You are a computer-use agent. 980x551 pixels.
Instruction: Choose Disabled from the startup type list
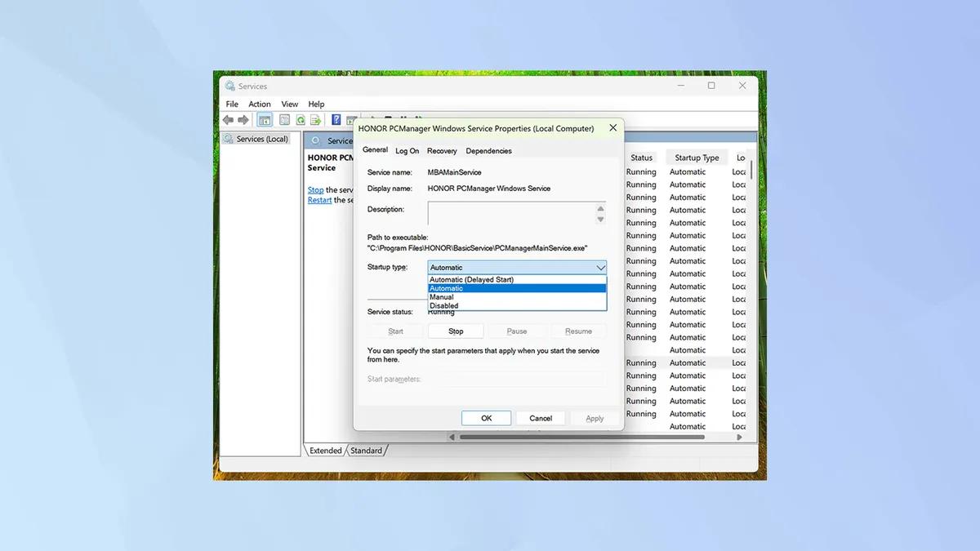point(444,306)
